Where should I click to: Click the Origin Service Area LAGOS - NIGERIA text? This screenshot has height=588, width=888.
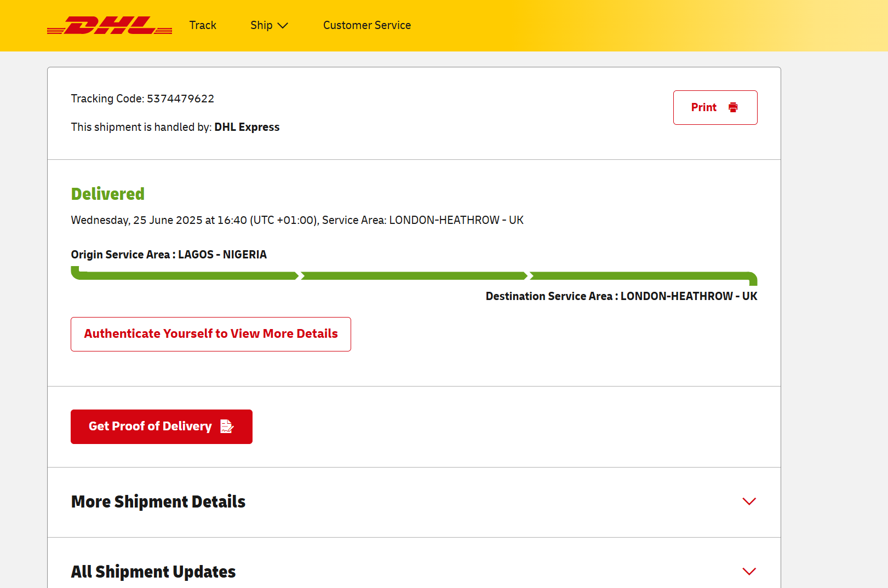click(x=169, y=255)
